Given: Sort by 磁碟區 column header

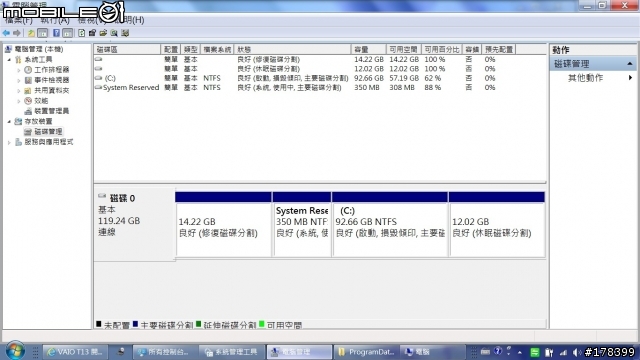Looking at the screenshot, I should (x=127, y=49).
